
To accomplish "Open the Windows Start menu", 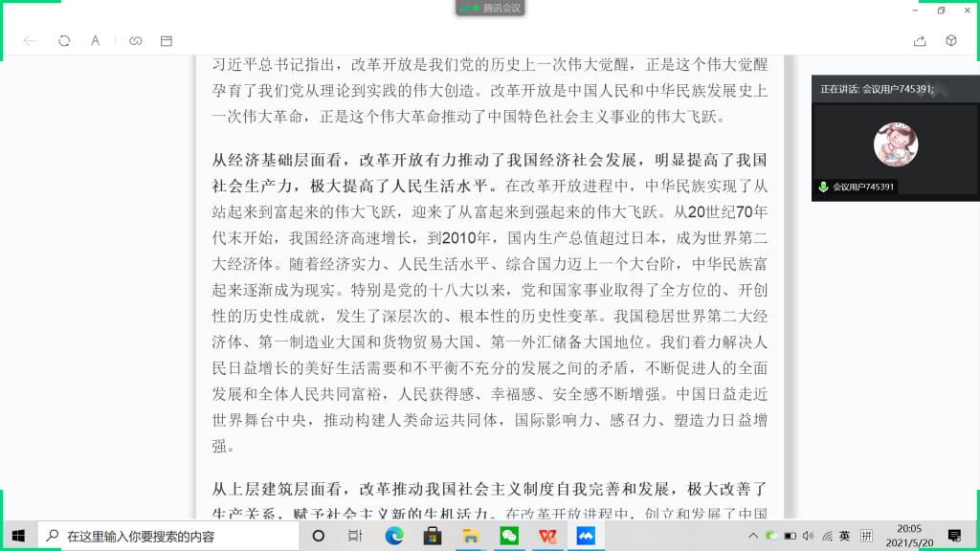I will pyautogui.click(x=18, y=536).
